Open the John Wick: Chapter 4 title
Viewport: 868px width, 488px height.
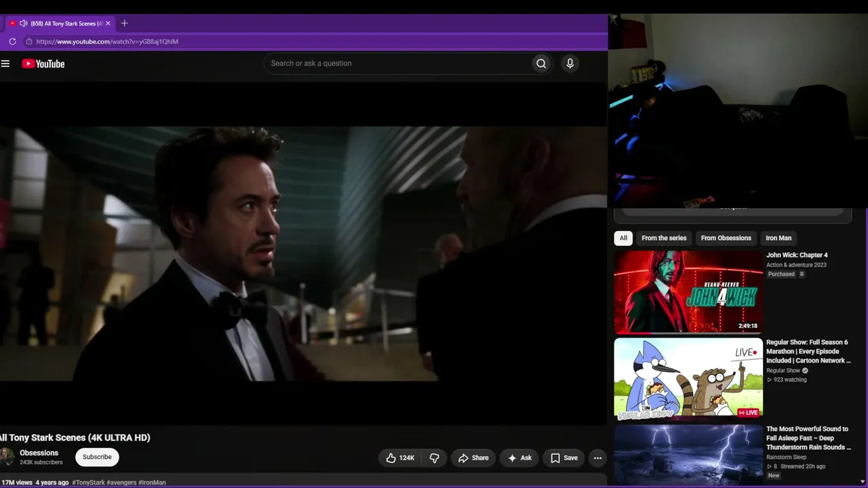click(x=797, y=256)
